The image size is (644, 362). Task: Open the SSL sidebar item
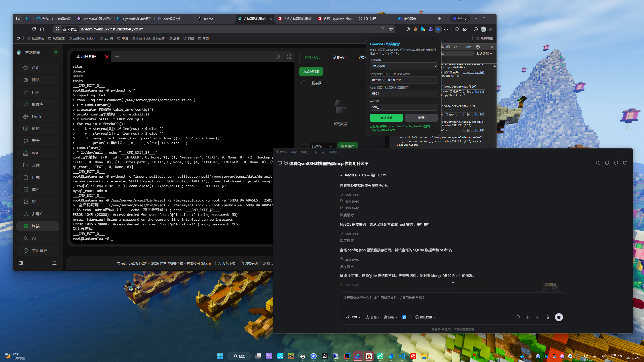pos(38,202)
